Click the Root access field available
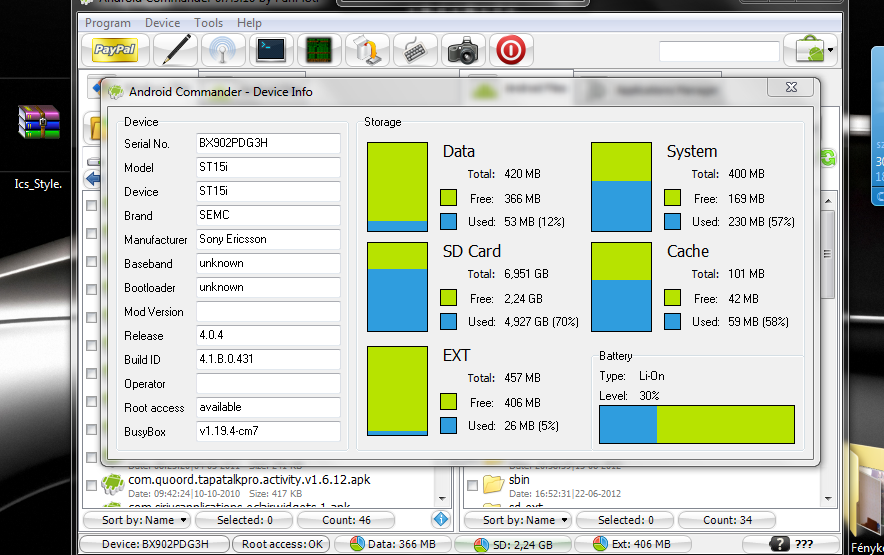The image size is (884, 555). tap(268, 407)
